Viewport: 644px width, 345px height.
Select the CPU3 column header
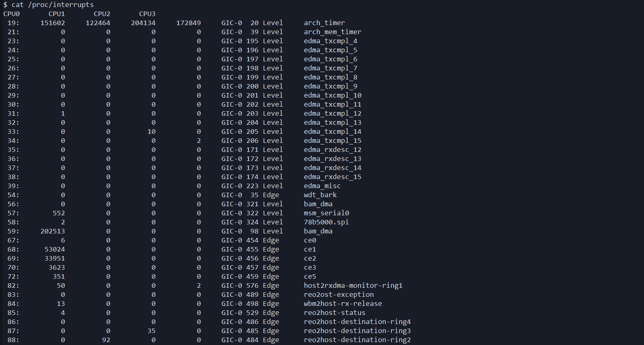(147, 14)
